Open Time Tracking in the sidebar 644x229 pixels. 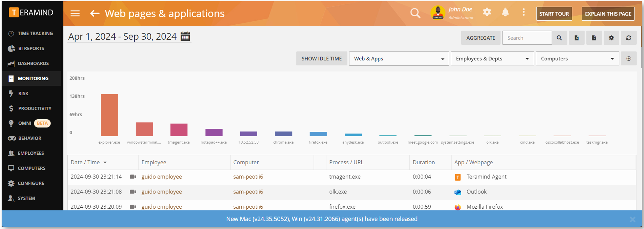(32, 34)
